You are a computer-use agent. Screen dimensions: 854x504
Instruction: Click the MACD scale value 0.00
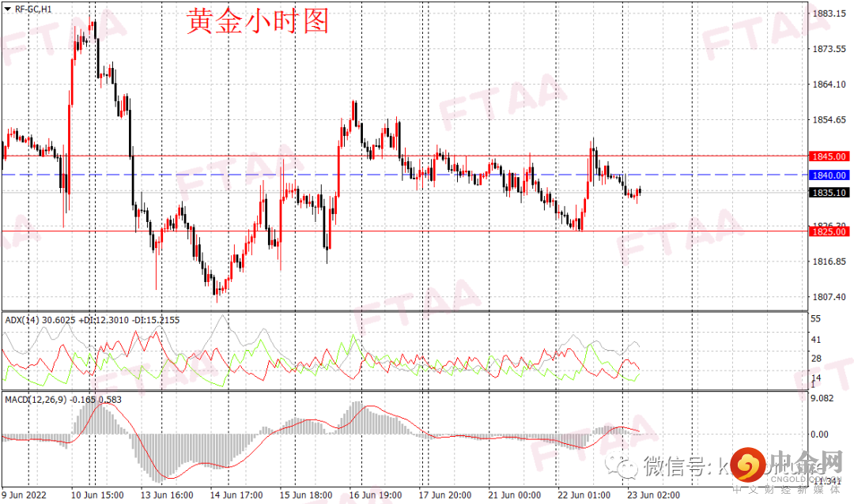tap(820, 434)
